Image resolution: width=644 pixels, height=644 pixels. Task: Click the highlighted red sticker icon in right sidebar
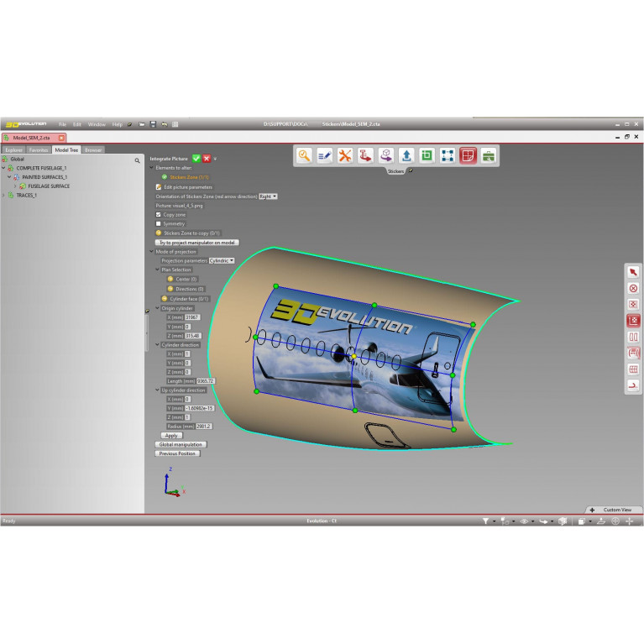633,321
